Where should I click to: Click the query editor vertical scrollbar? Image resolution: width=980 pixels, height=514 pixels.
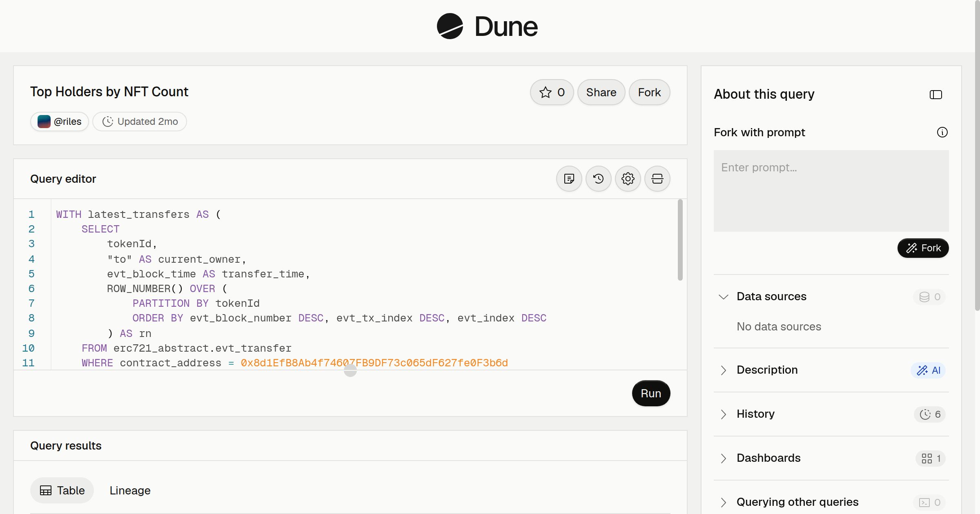[x=680, y=240]
